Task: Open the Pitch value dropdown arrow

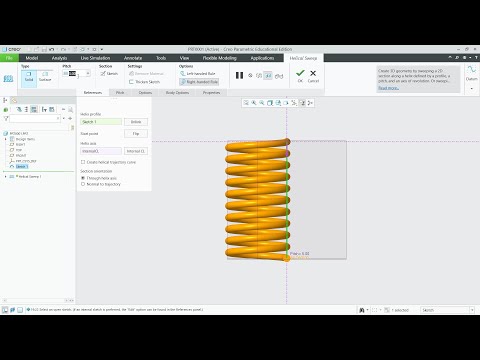Action: pyautogui.click(x=88, y=73)
